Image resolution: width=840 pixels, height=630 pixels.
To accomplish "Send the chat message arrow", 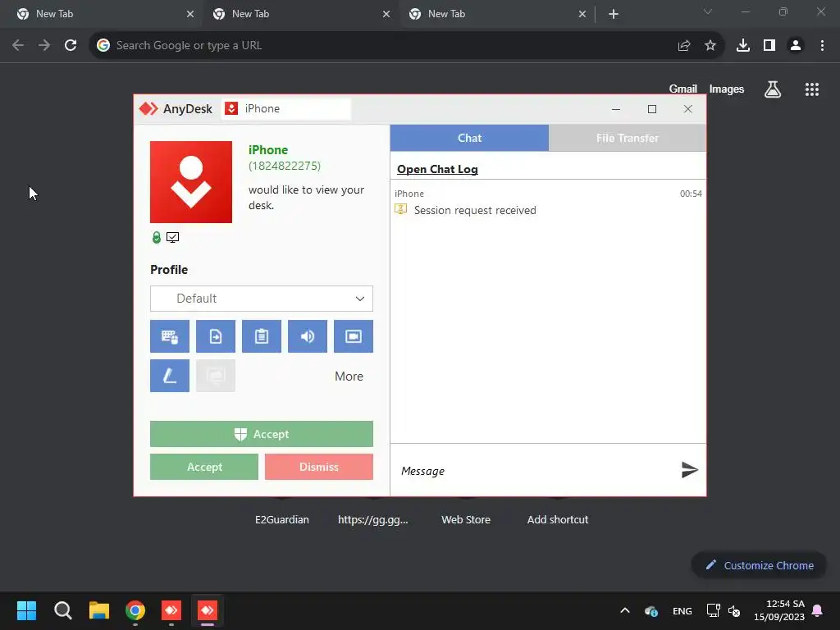I will [x=689, y=470].
